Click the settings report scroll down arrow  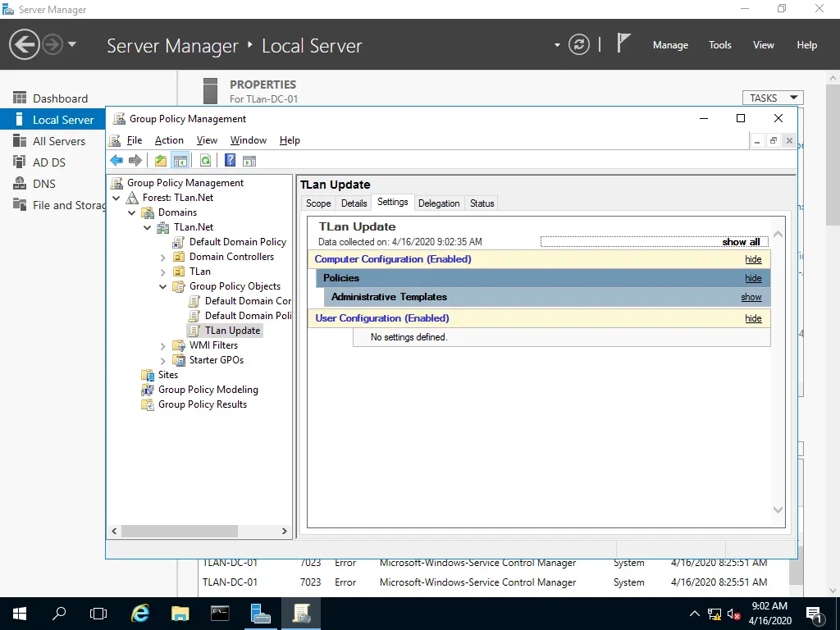(x=778, y=510)
